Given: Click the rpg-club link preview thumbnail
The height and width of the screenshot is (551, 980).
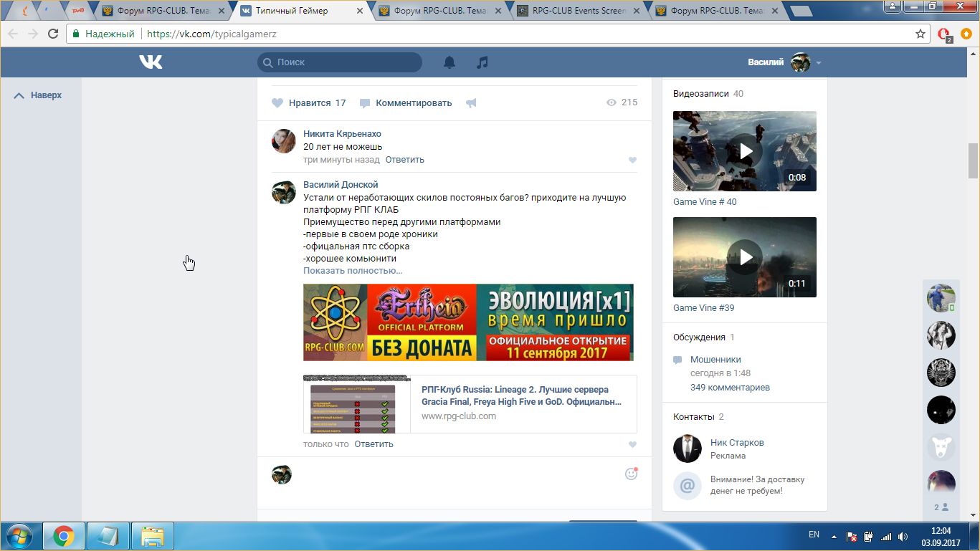Looking at the screenshot, I should click(x=357, y=404).
